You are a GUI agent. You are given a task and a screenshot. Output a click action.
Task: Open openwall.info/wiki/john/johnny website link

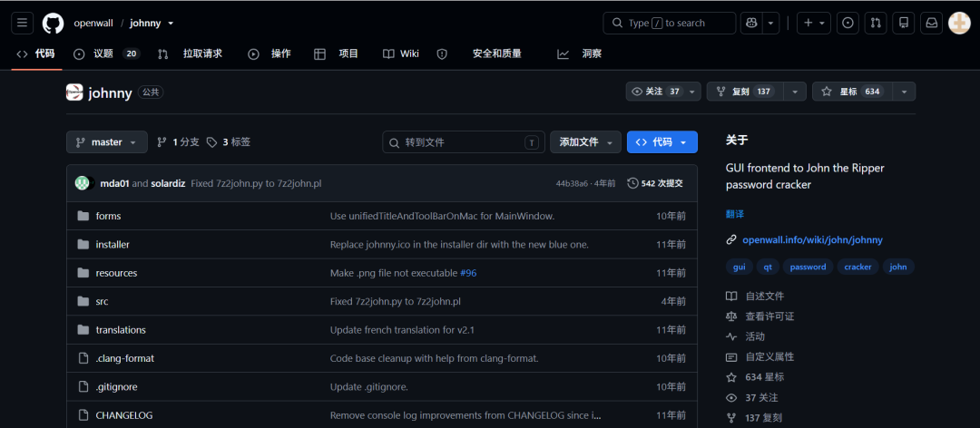812,240
